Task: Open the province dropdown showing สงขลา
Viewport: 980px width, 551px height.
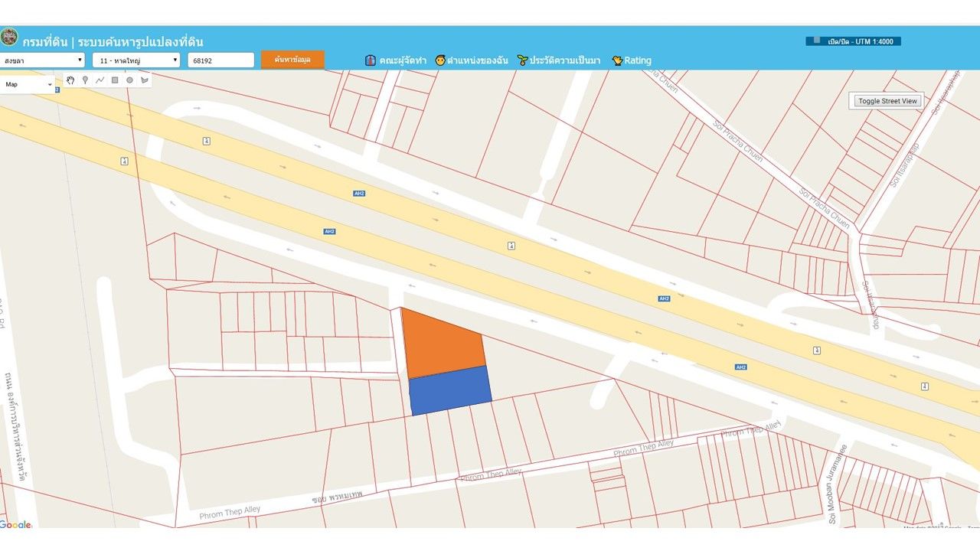Action: (43, 60)
